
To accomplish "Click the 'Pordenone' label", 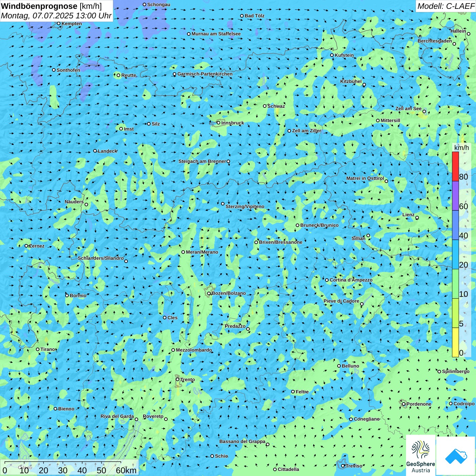I will pyautogui.click(x=419, y=404).
